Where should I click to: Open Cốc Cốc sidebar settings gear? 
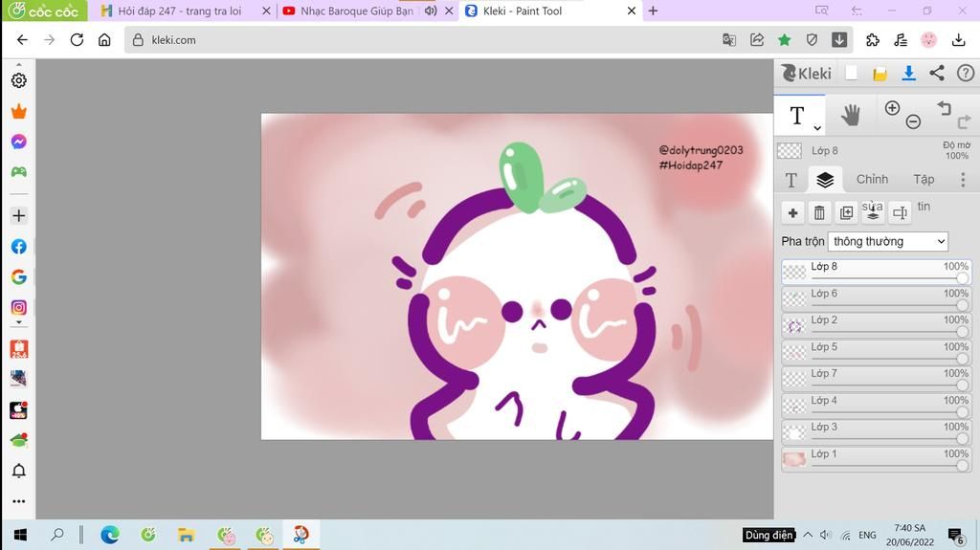point(19,80)
